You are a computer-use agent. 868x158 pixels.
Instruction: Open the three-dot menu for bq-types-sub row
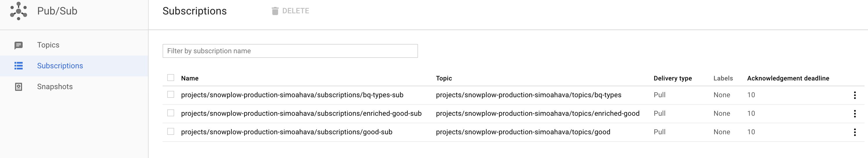pos(855,95)
